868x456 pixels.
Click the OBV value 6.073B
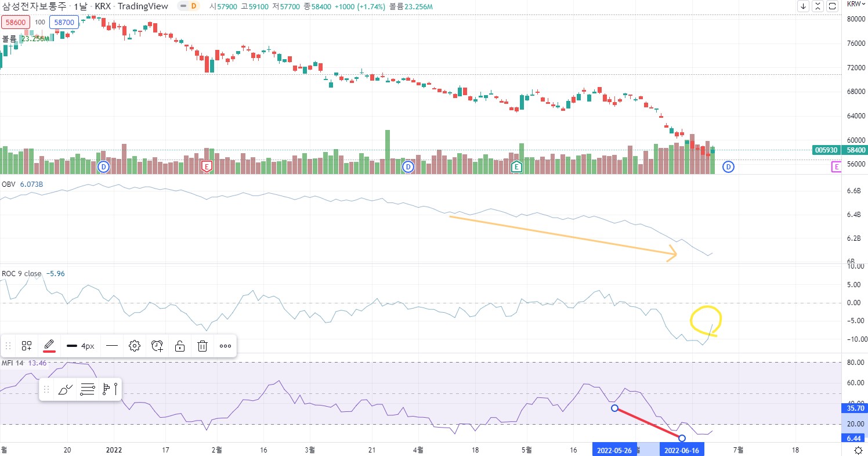tap(32, 184)
